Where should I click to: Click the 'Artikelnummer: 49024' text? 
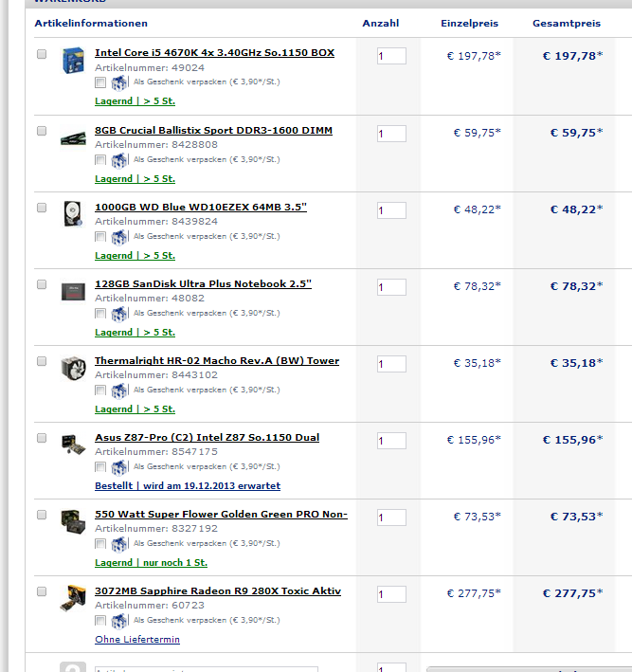[x=150, y=67]
